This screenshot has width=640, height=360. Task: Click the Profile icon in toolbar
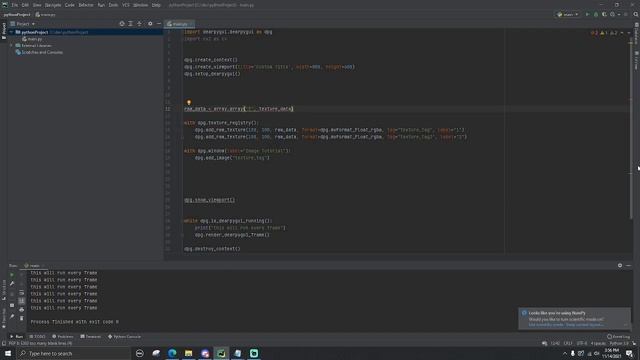pyautogui.click(x=612, y=14)
